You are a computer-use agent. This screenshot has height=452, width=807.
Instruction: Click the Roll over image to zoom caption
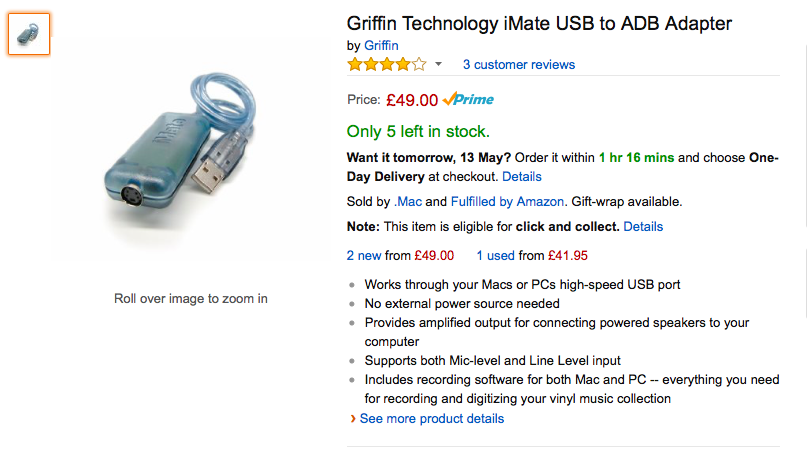tap(190, 299)
